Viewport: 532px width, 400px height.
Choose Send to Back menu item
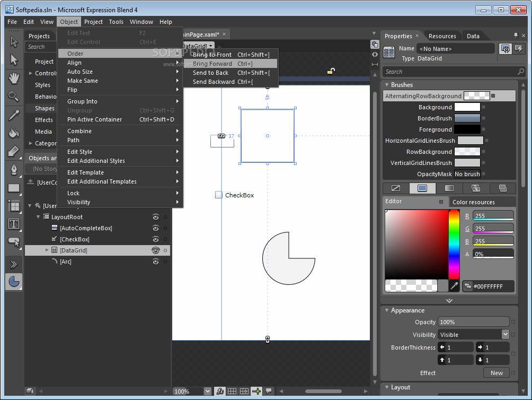230,73
